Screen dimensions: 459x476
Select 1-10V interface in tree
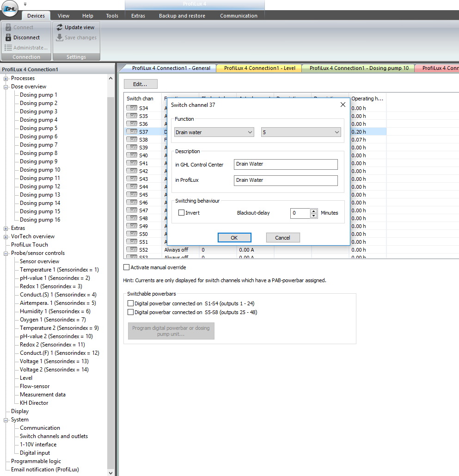pyautogui.click(x=38, y=445)
